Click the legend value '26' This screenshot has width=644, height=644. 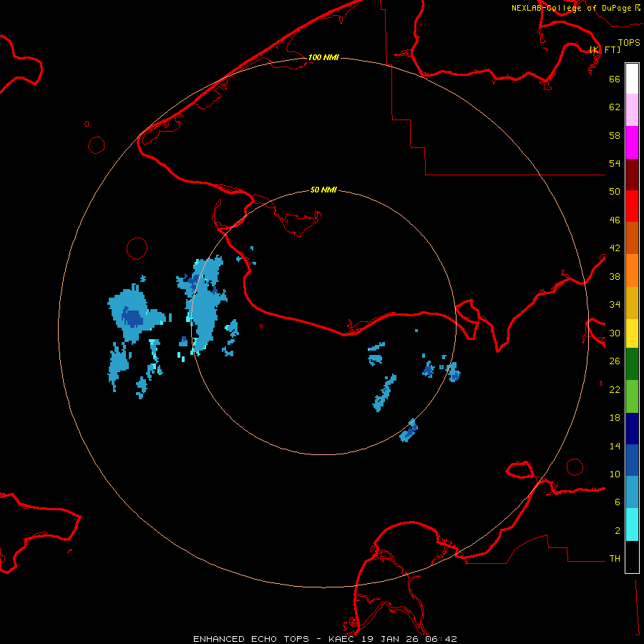pyautogui.click(x=615, y=361)
